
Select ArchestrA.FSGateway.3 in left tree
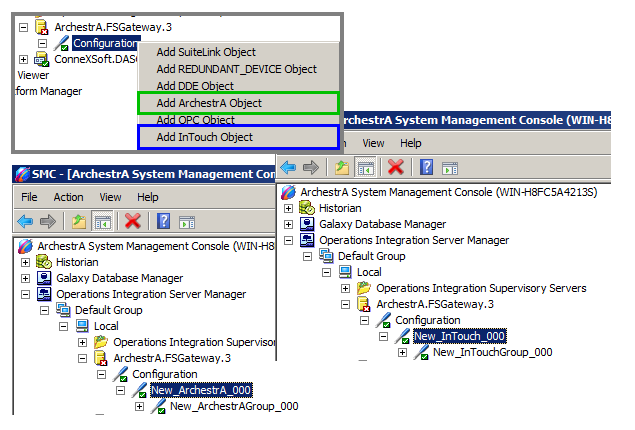click(x=172, y=358)
